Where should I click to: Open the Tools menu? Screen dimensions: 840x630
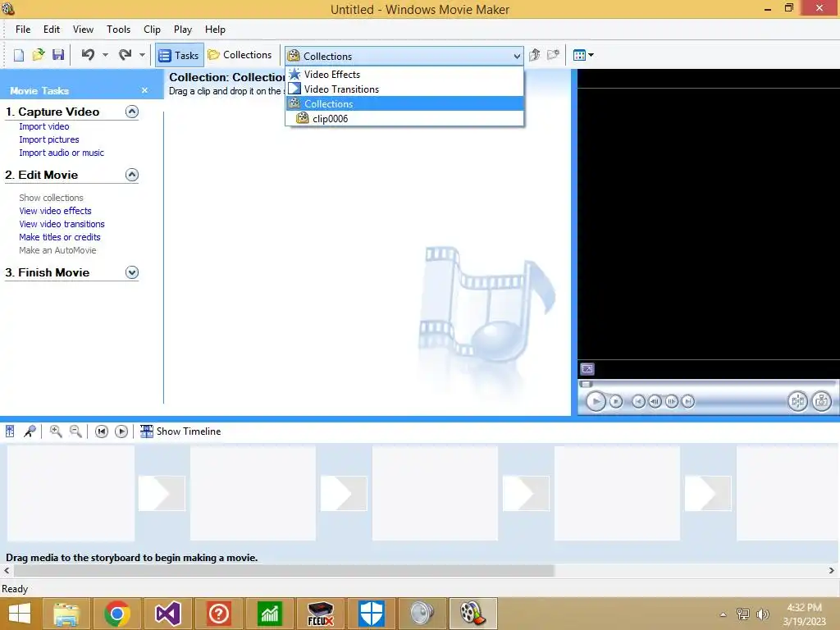(x=118, y=30)
